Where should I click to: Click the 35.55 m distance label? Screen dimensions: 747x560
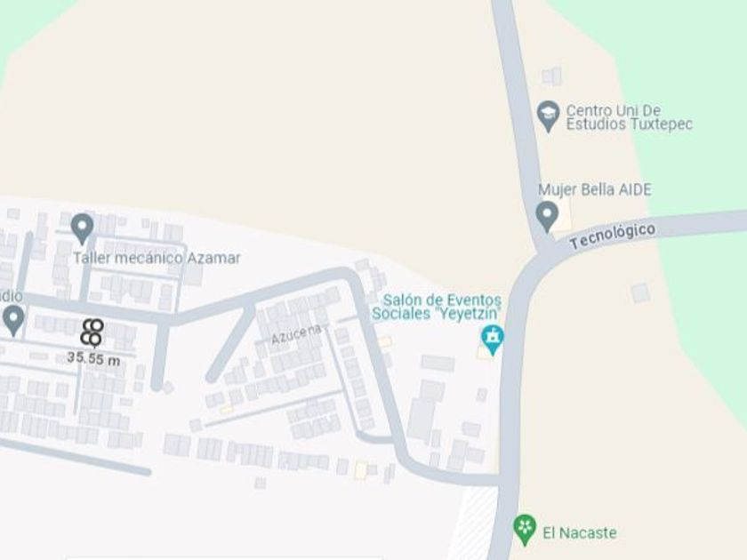click(94, 358)
